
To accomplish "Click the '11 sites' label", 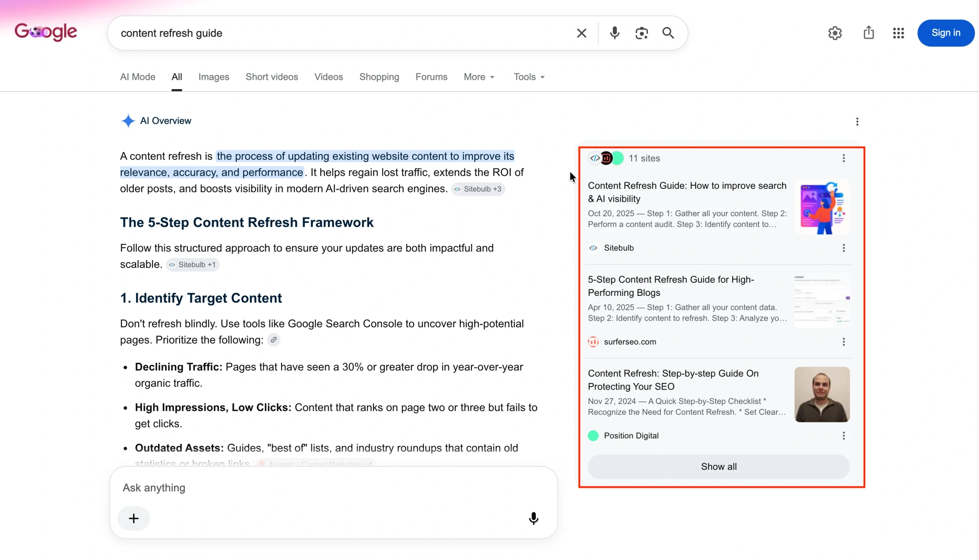I will (644, 159).
